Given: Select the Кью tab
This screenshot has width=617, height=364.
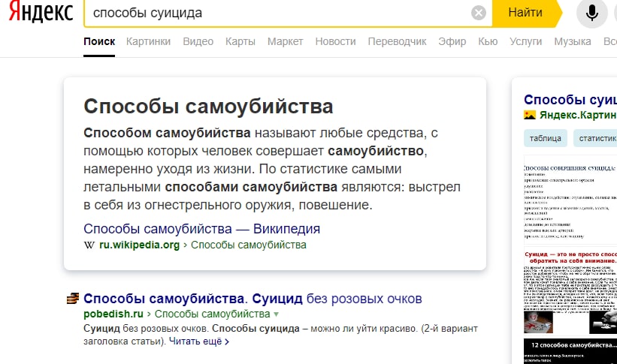Looking at the screenshot, I should click(x=488, y=41).
